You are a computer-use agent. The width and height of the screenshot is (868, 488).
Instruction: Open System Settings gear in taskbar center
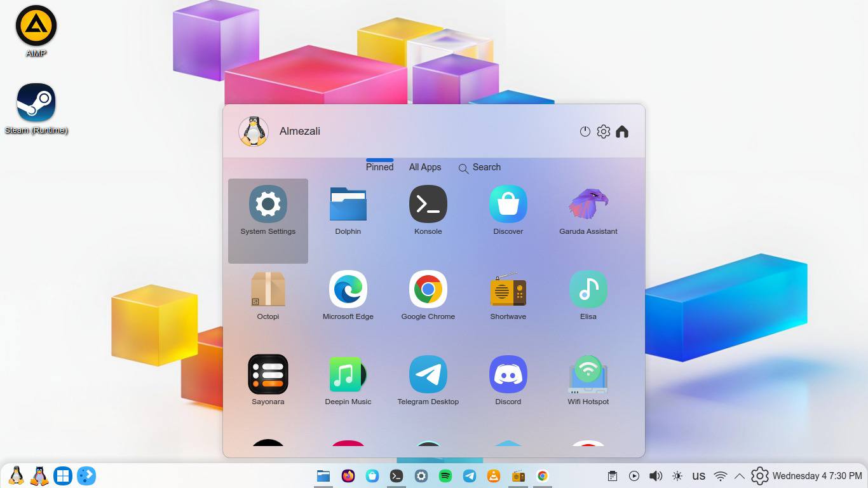pos(421,476)
